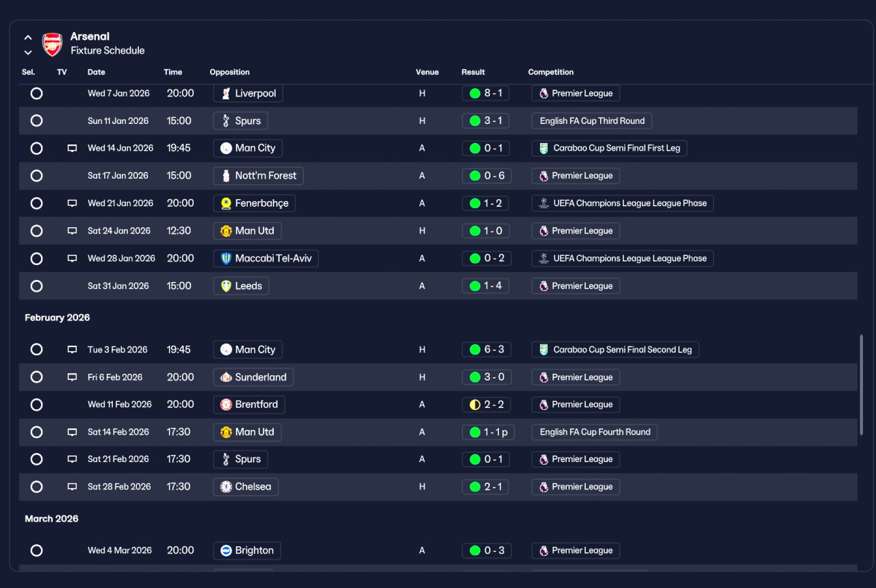Open Premier League competition on Sunderland row
The width and height of the screenshot is (876, 588).
click(x=576, y=377)
